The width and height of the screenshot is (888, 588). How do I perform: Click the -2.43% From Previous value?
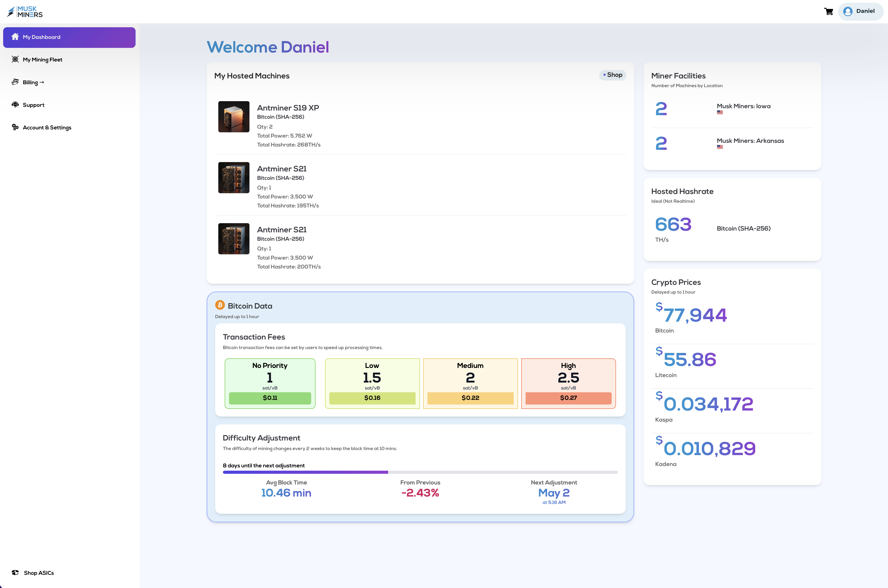point(420,493)
